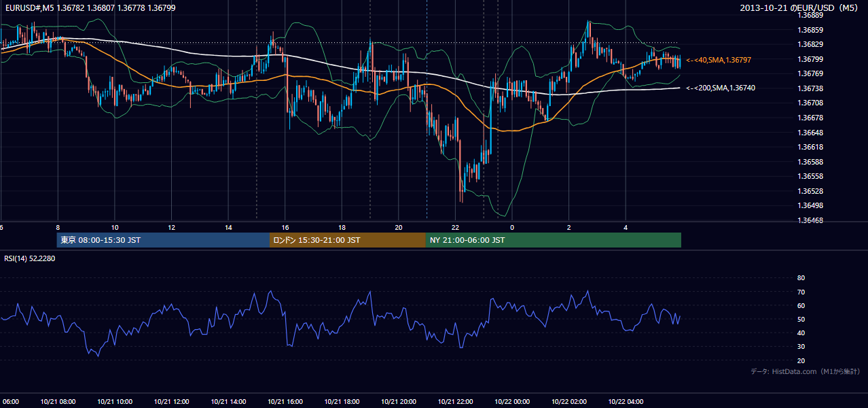Click hour 10 on the chart's hour axis

(x=115, y=227)
